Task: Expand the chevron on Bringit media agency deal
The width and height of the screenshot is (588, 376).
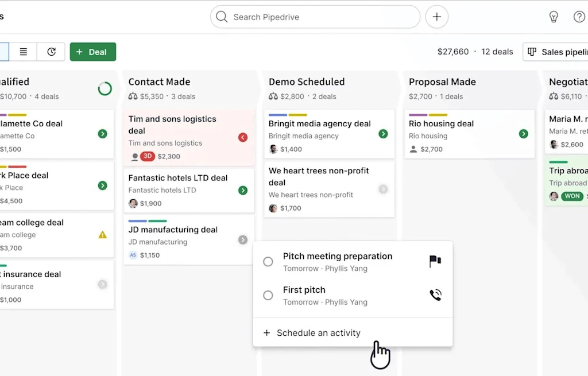Action: (x=382, y=133)
